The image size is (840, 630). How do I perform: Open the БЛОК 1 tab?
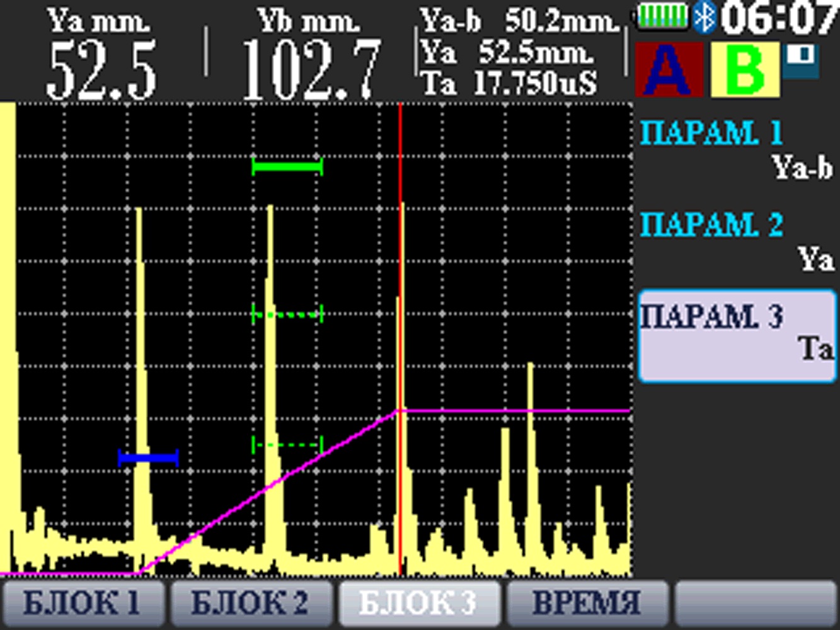[x=82, y=603]
